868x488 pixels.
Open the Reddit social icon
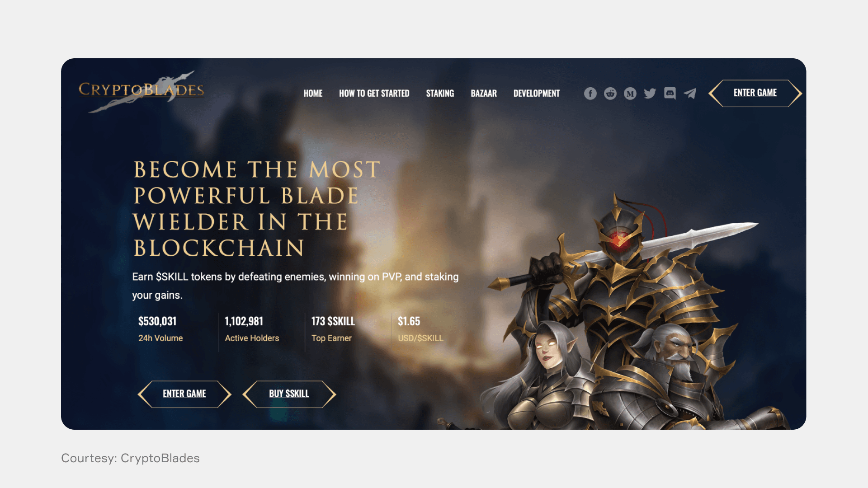610,94
